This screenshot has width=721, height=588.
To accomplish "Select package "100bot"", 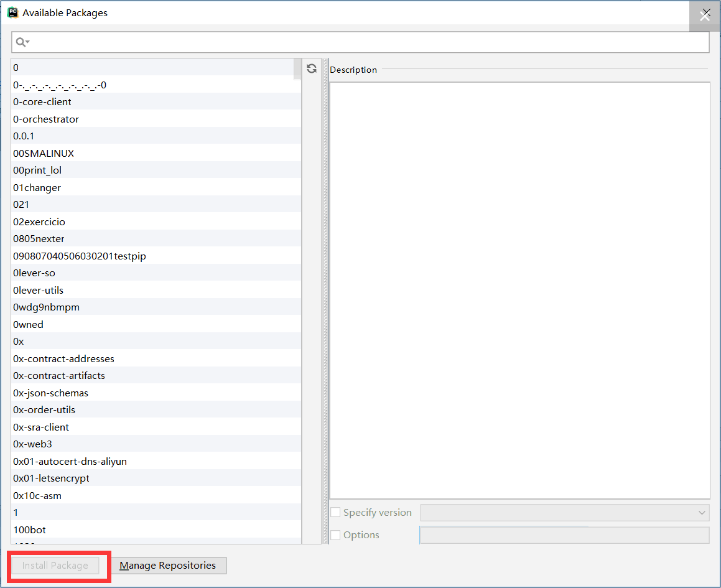I will (x=156, y=530).
